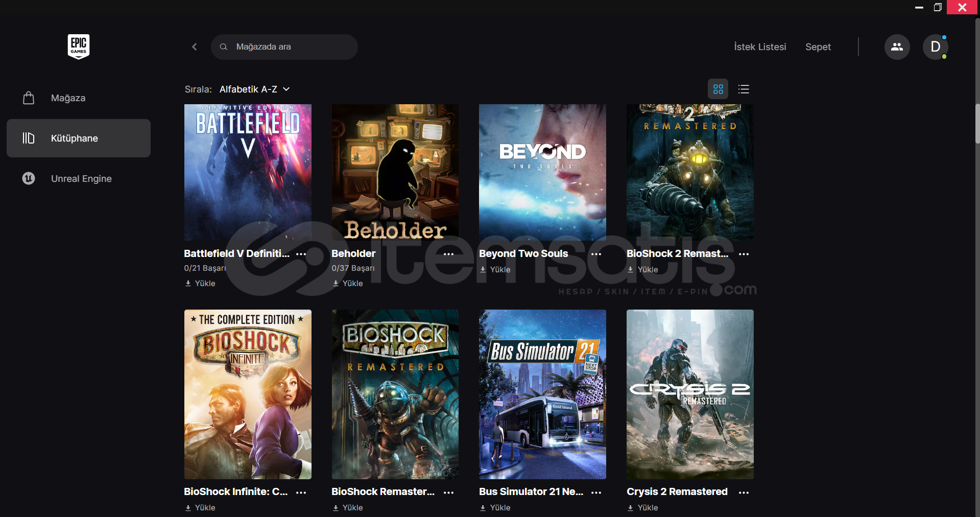Install Beholder via Yükle
Image resolution: width=980 pixels, height=517 pixels.
348,284
